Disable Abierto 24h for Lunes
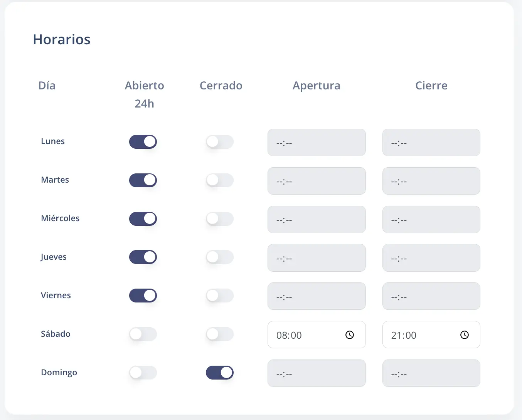 pyautogui.click(x=143, y=141)
